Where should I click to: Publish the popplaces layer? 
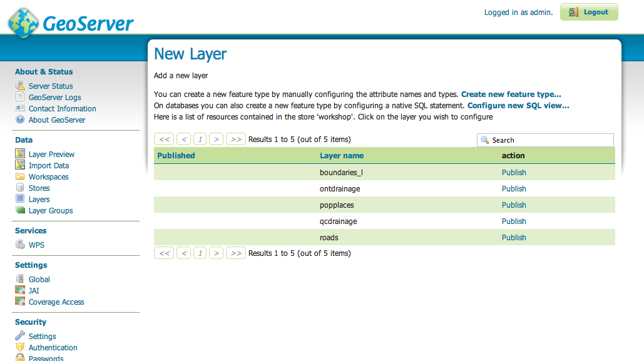click(514, 205)
